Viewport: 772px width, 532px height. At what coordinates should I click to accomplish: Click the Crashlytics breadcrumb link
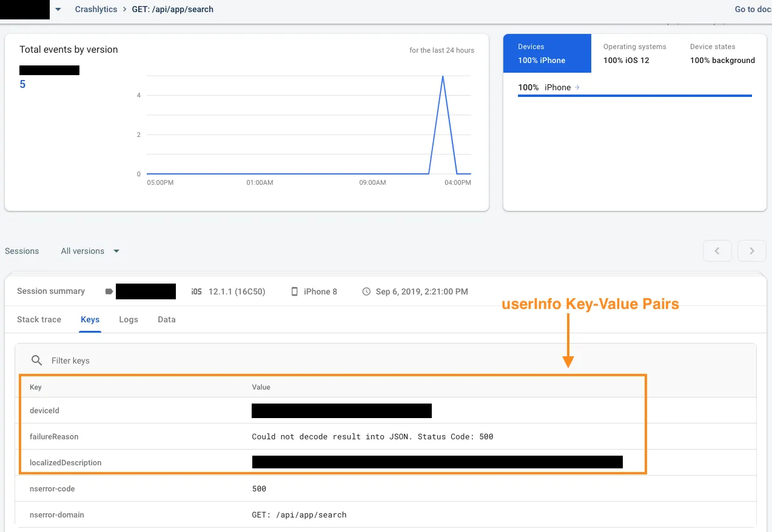(x=96, y=10)
